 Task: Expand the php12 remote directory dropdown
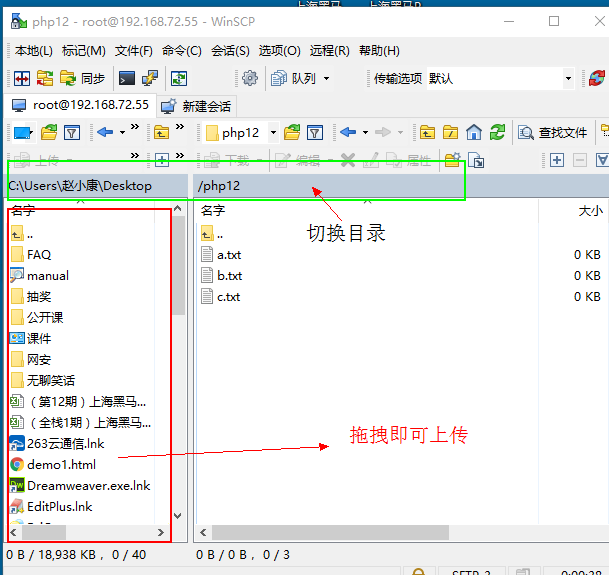[273, 132]
